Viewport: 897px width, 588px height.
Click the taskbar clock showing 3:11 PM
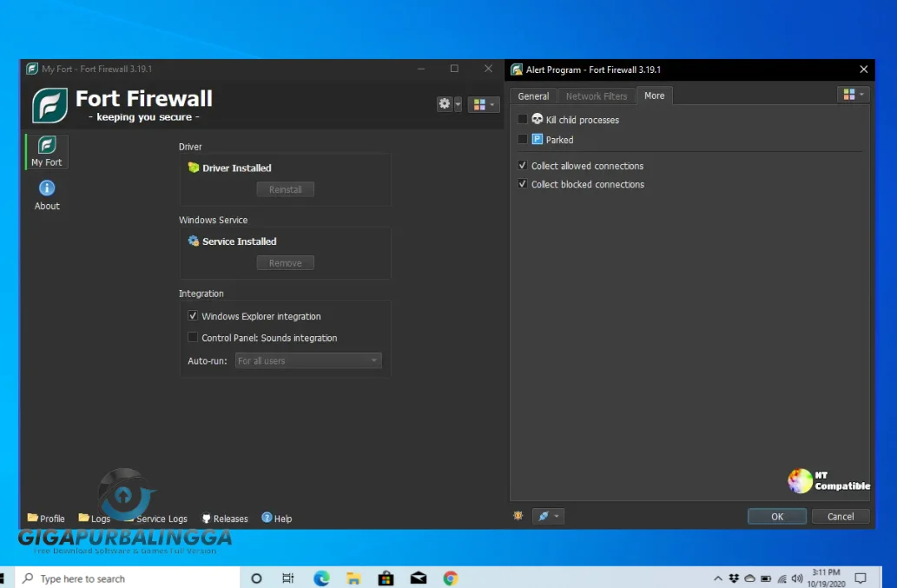coord(826,578)
